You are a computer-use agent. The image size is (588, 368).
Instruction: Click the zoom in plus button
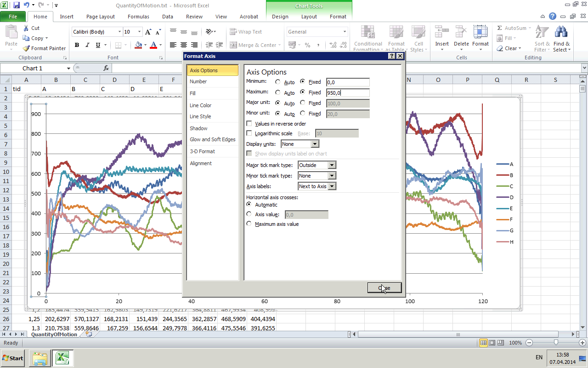pyautogui.click(x=583, y=343)
